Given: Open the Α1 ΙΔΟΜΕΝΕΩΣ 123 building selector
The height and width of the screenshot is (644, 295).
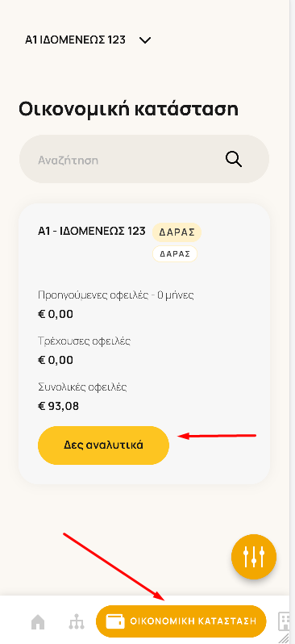Looking at the screenshot, I should tap(88, 40).
